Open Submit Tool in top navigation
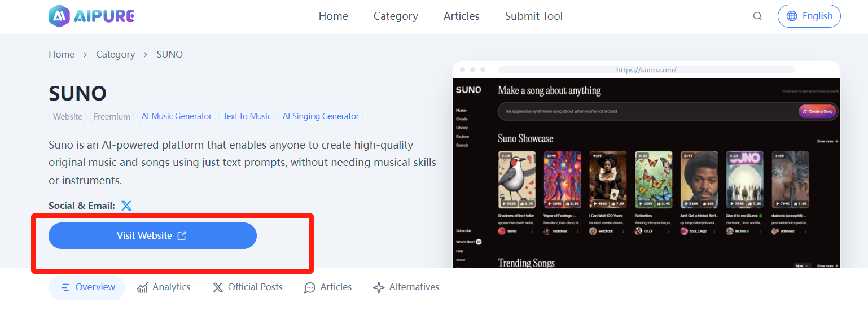This screenshot has width=868, height=310. pos(534,16)
